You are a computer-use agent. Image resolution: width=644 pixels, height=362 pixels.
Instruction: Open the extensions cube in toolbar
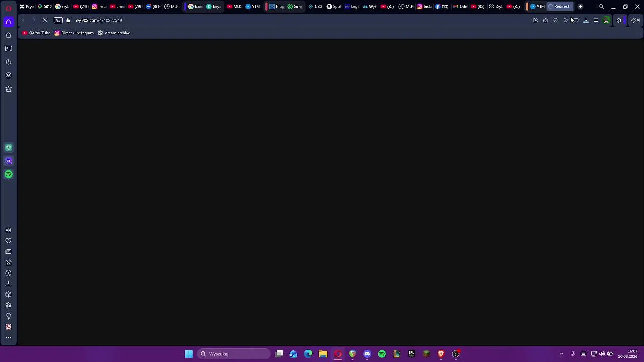coord(619,20)
